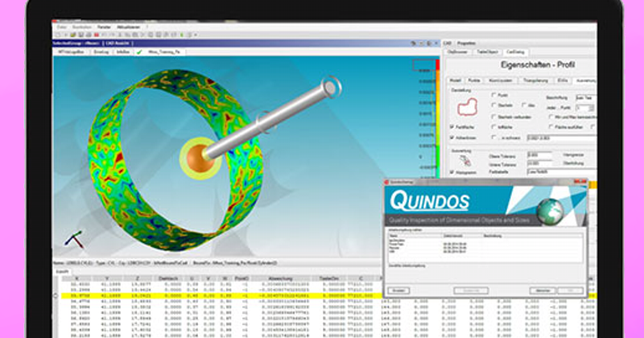This screenshot has height=338, width=644.
Task: Uncheck the Histogramm checkbox
Action: [x=452, y=172]
